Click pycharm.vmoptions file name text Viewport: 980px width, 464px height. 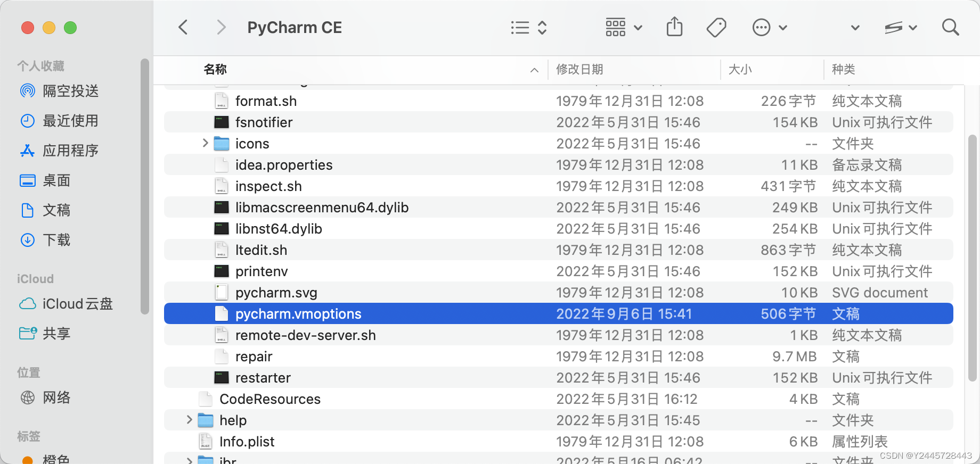298,314
